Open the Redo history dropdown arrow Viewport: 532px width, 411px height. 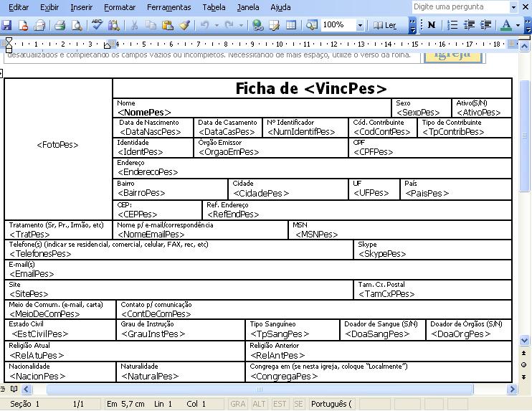241,25
